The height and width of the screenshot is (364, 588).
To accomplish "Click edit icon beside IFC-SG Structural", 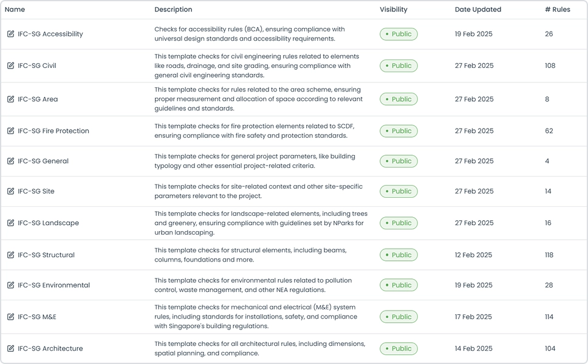I will pos(10,255).
